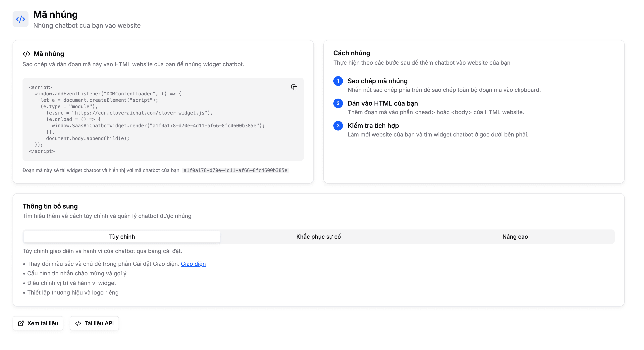This screenshot has width=644, height=350.
Task: Click the step 1 numbered circle
Action: [338, 81]
